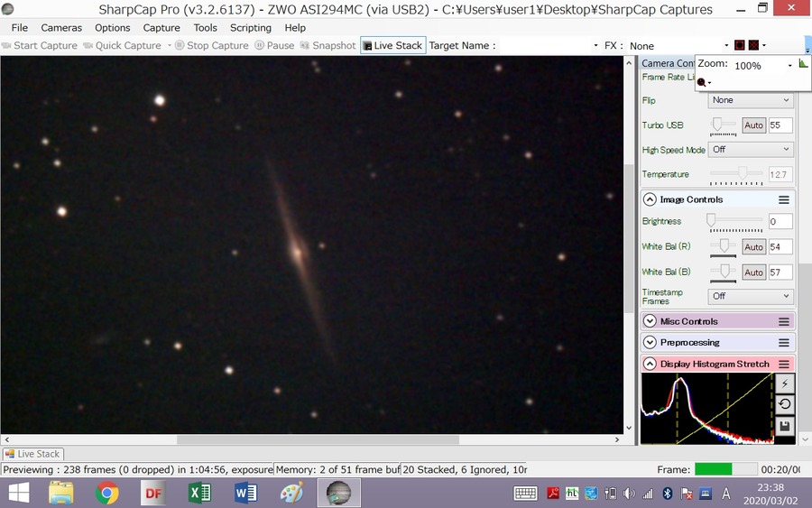Screen dimensions: 812x508
Task: Click the save histogram stretch disk icon
Action: coord(785,426)
